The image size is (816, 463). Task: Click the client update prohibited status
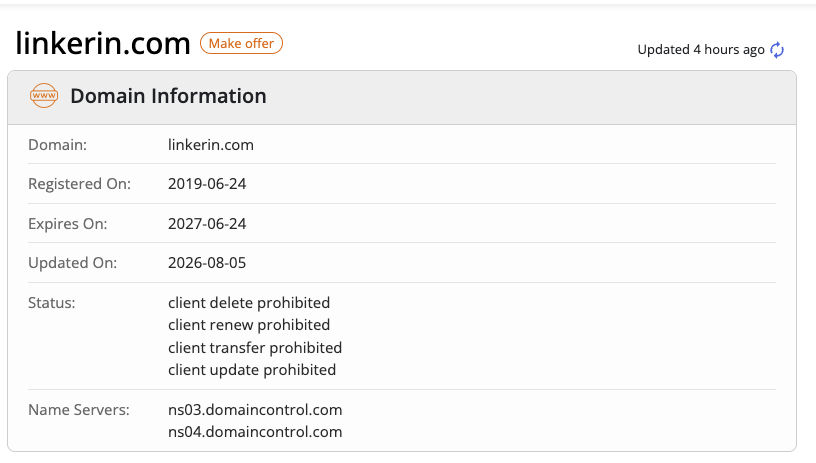pyautogui.click(x=252, y=370)
